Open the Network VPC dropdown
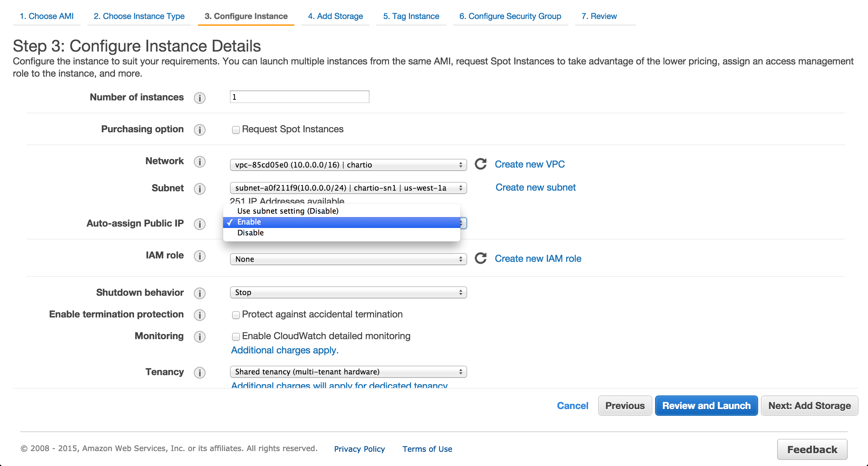 coord(348,165)
